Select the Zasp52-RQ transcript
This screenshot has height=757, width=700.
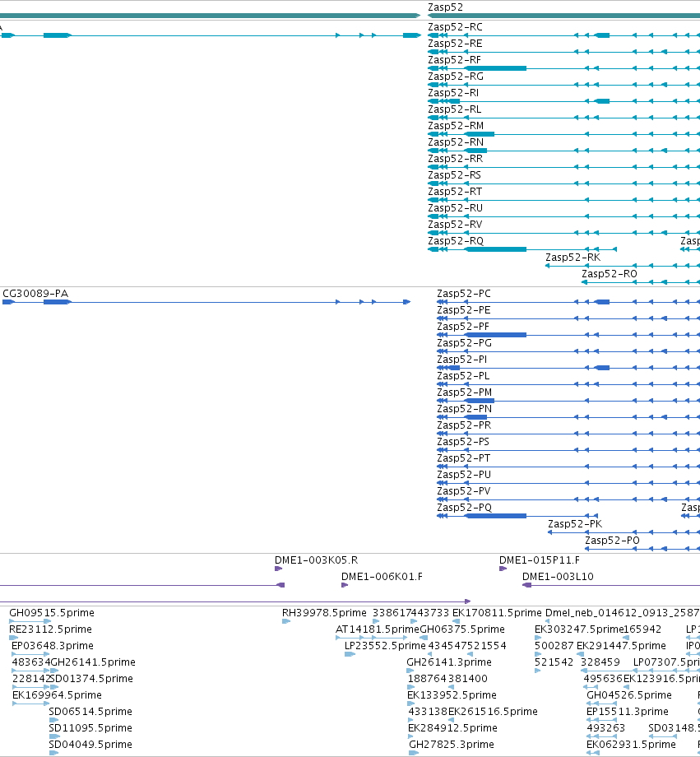[x=455, y=240]
